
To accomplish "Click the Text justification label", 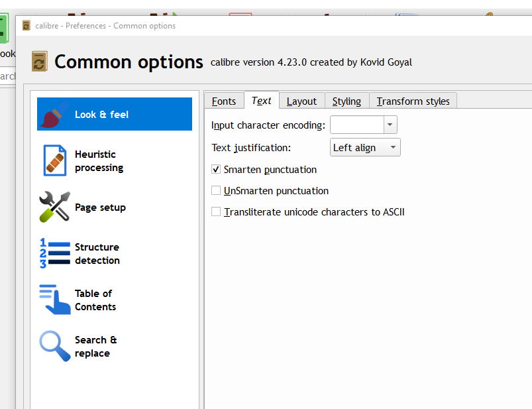I will pos(251,148).
